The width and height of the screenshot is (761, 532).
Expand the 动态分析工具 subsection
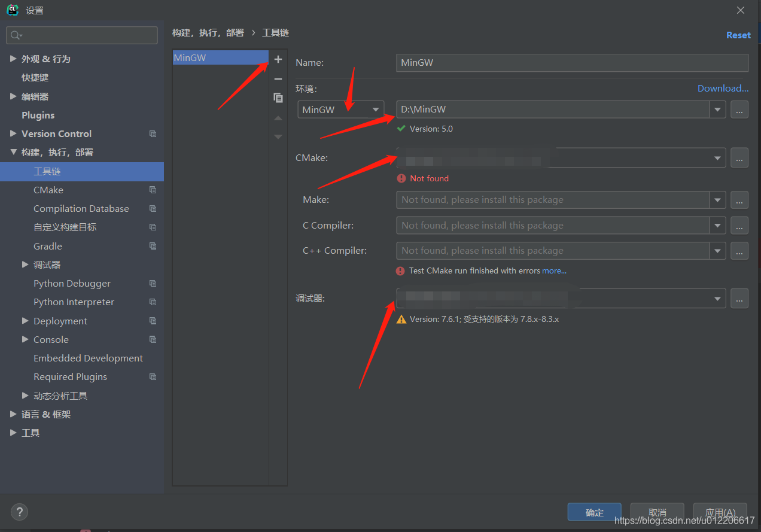[x=25, y=396]
